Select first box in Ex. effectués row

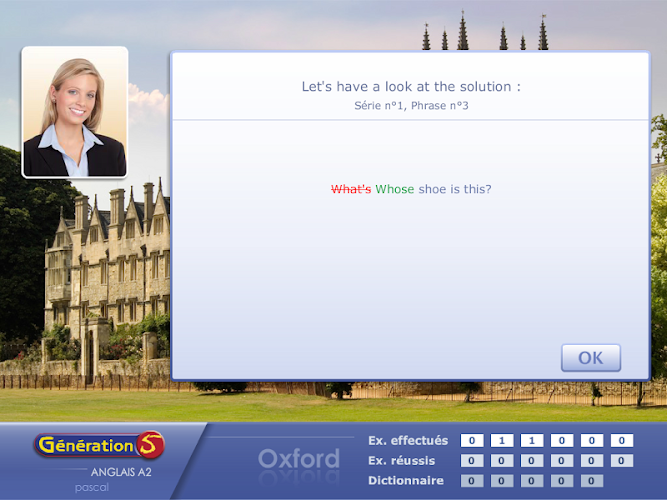click(472, 440)
